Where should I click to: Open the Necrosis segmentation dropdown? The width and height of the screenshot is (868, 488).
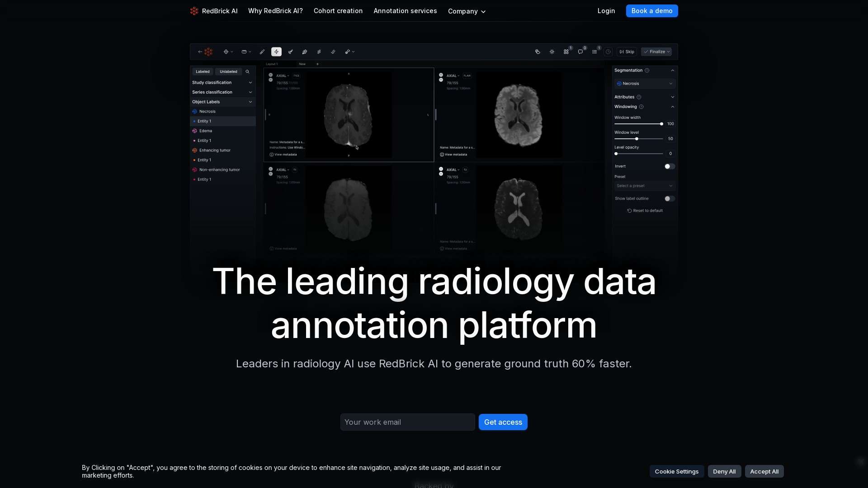pos(645,84)
